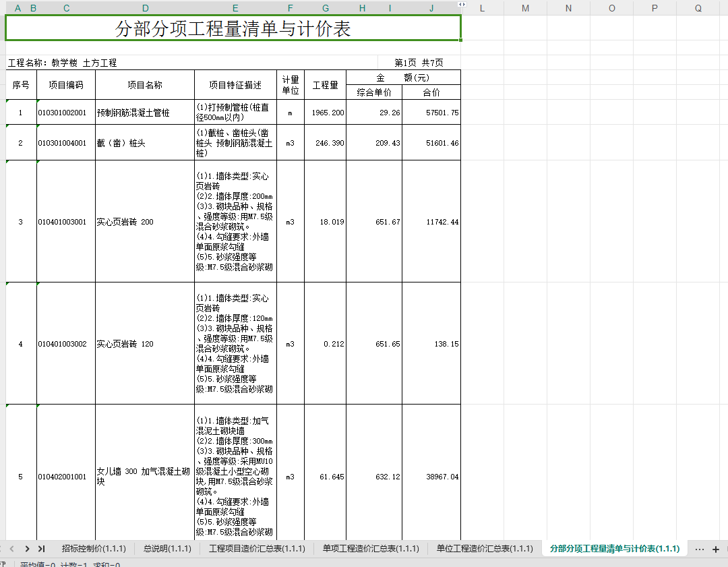
Task: Click the 计量单位 header cell
Action: tap(291, 85)
